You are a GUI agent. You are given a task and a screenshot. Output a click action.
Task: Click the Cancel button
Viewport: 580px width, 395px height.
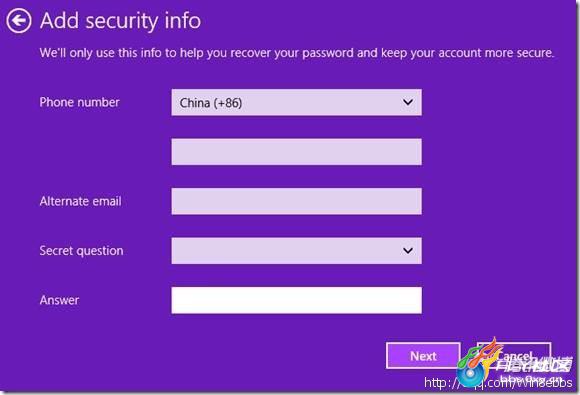click(514, 355)
